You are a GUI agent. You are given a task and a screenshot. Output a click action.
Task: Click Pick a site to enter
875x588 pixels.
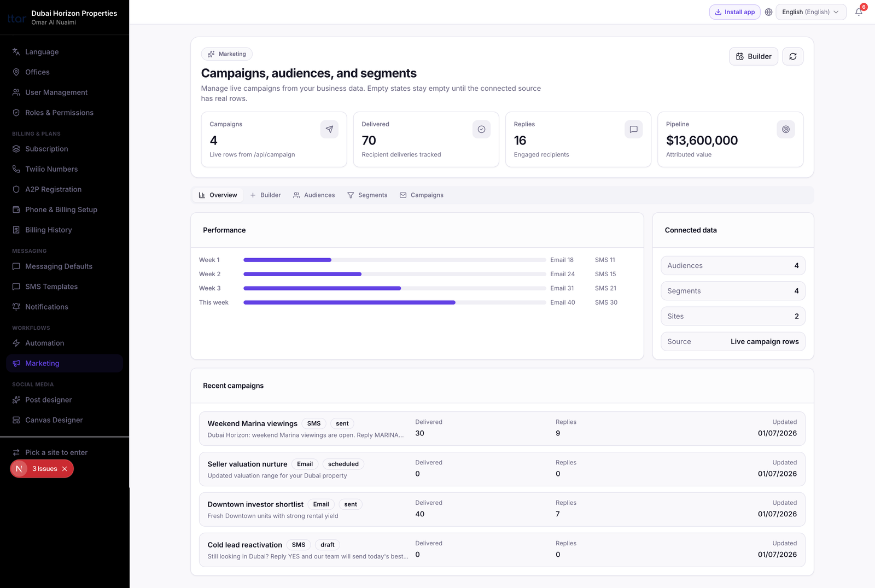(x=56, y=452)
